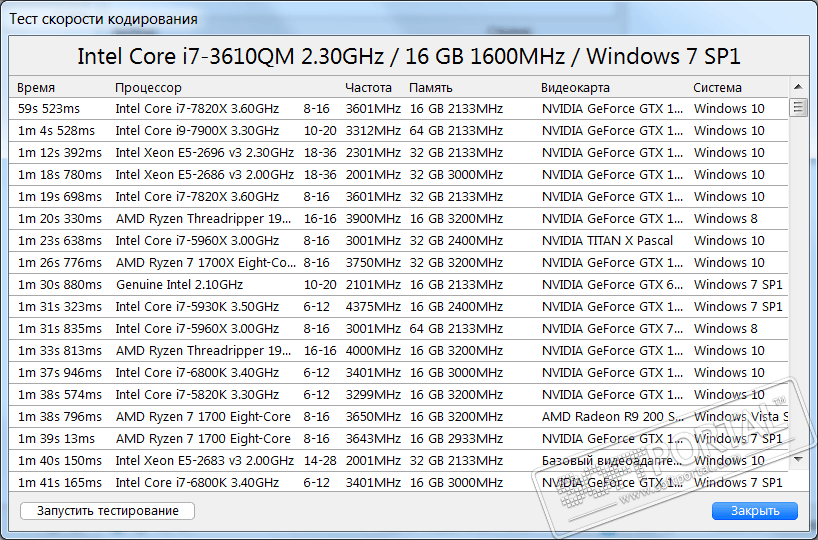Click the 32 GB 3000MHz memory cell

pyautogui.click(x=456, y=174)
